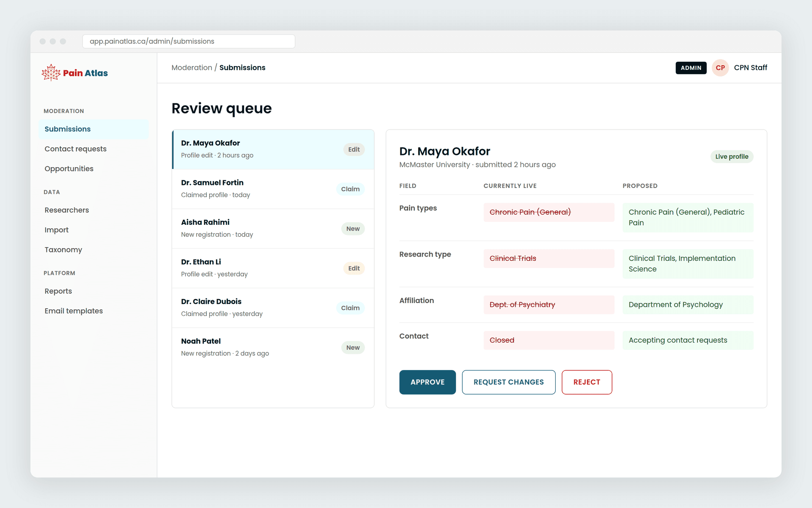812x508 pixels.
Task: Click proposed 'Clinical Trials, Implementation Science' cell
Action: click(x=688, y=264)
